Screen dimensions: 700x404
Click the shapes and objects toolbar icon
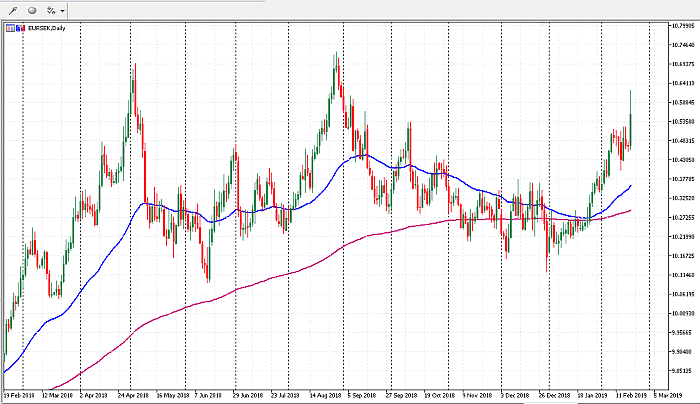[50, 9]
